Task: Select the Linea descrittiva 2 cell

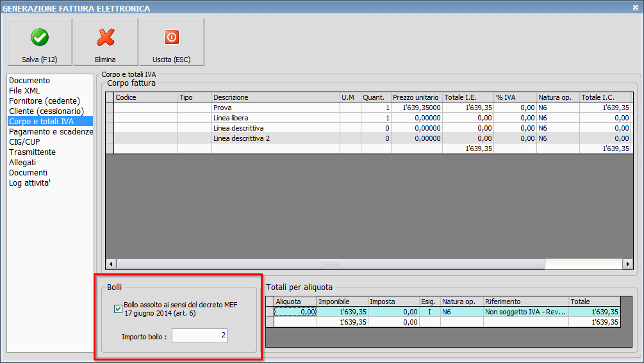Action: (276, 138)
